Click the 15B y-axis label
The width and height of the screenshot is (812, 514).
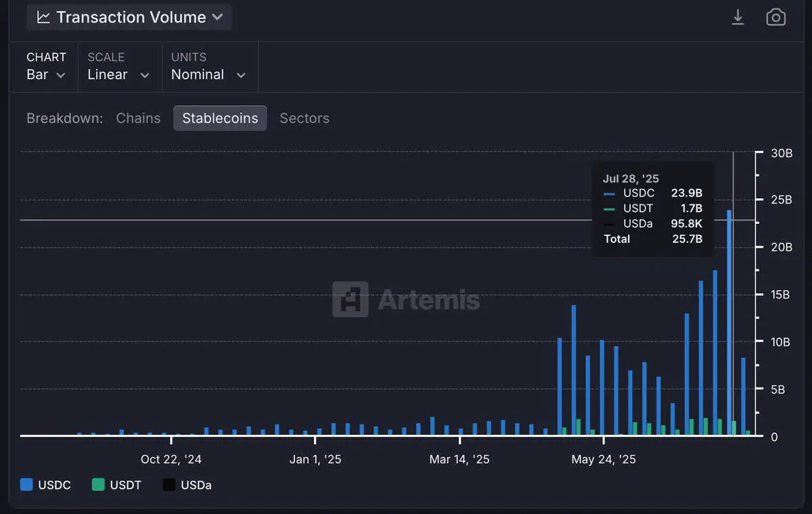click(782, 295)
